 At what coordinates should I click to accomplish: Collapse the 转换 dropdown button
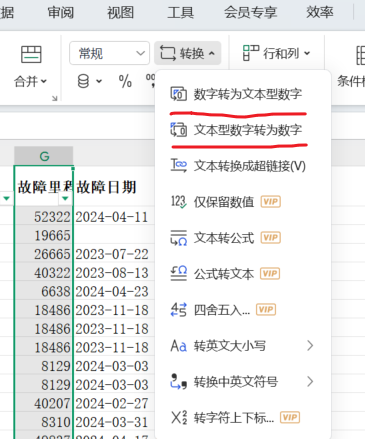pyautogui.click(x=187, y=53)
